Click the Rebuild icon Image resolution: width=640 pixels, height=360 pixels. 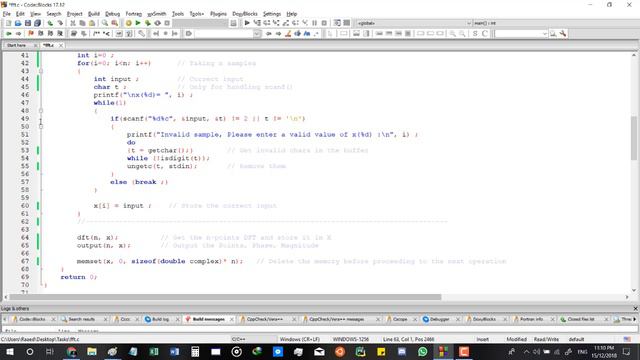158,23
